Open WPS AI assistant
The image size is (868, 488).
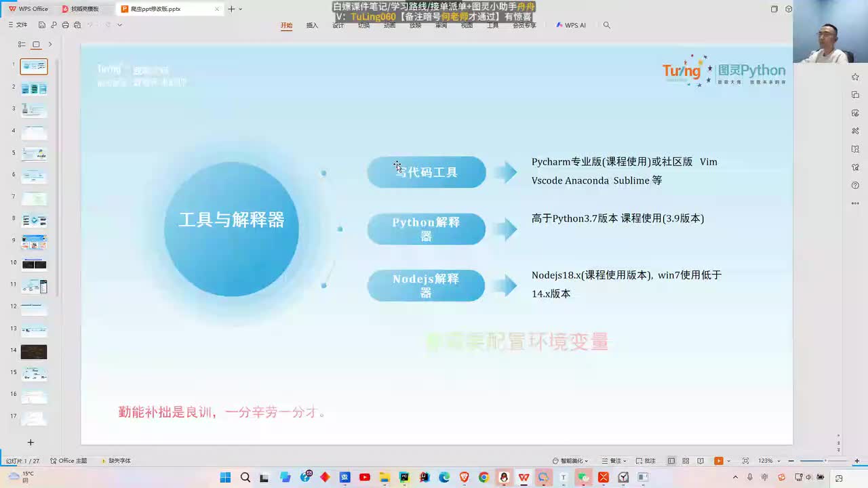pos(571,25)
